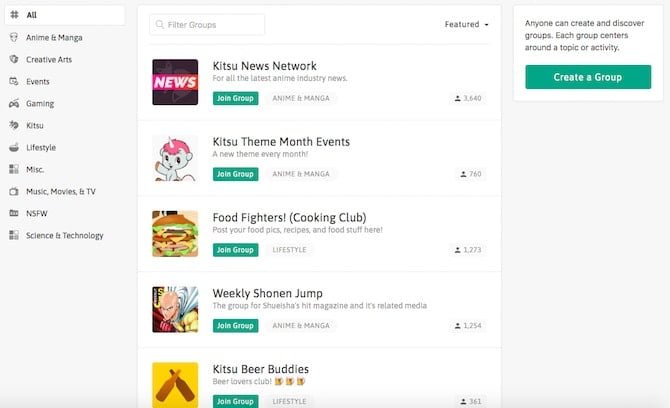Click the Science & Technology icon
Viewport: 670px width, 408px height.
(14, 236)
